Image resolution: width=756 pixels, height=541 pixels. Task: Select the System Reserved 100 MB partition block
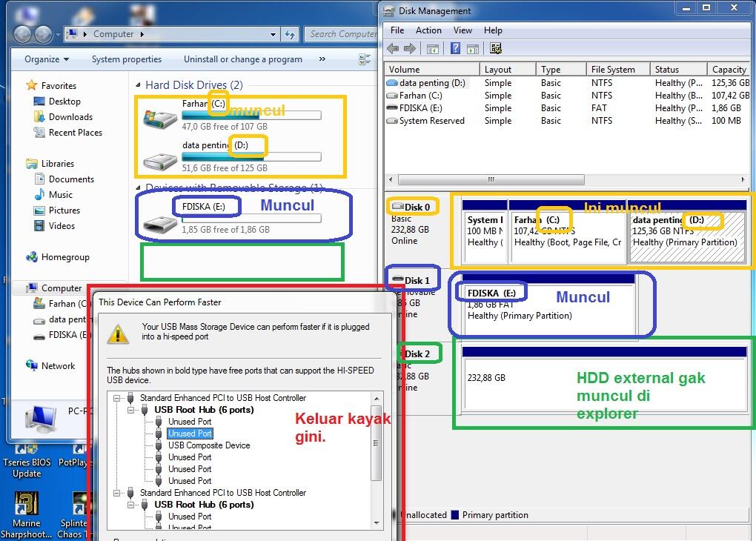(485, 232)
